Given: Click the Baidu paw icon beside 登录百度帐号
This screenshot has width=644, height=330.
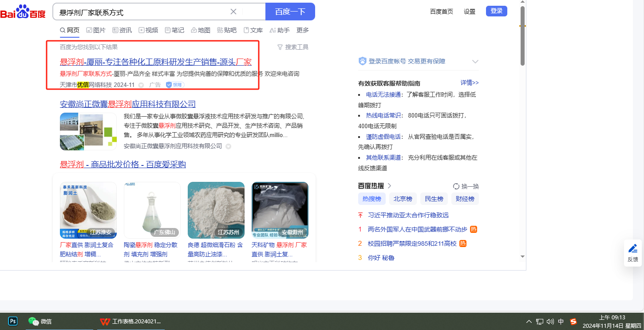Looking at the screenshot, I should (x=362, y=61).
